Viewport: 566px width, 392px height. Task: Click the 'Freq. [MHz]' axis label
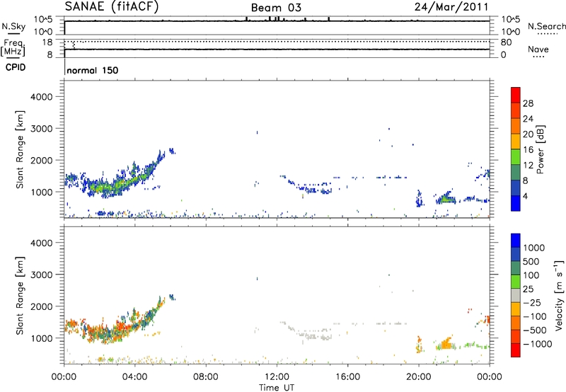coord(13,48)
